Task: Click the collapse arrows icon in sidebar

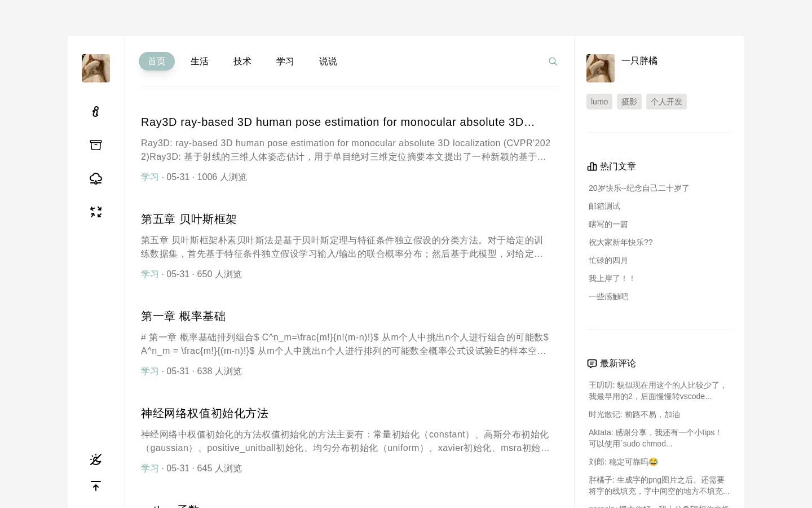Action: [x=96, y=212]
